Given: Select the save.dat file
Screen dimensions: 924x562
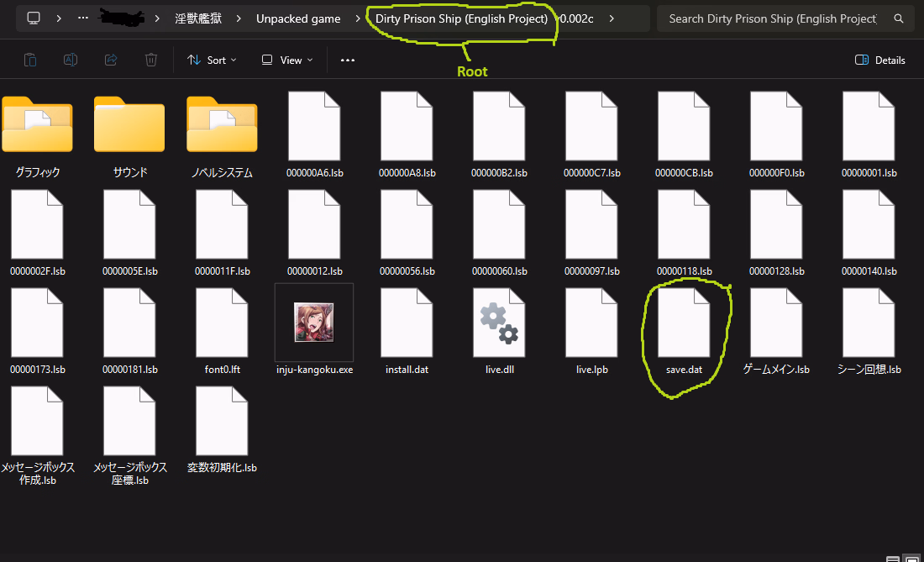Looking at the screenshot, I should pos(684,323).
